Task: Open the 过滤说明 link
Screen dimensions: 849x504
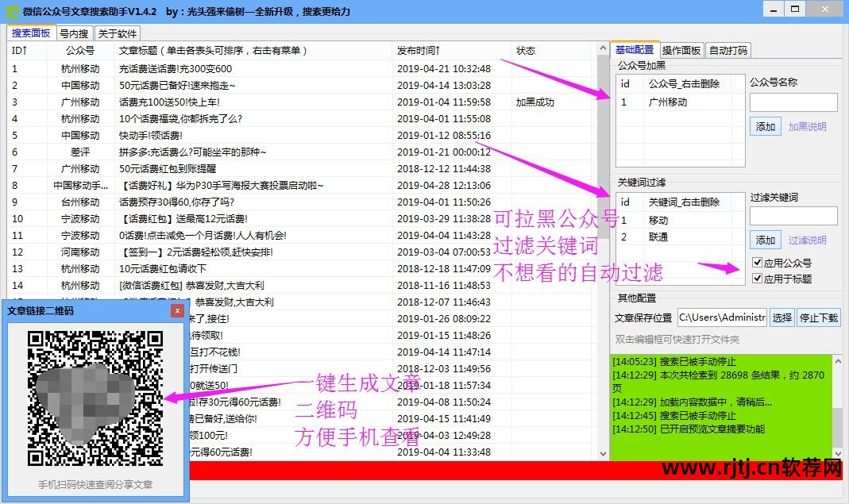Action: point(808,240)
